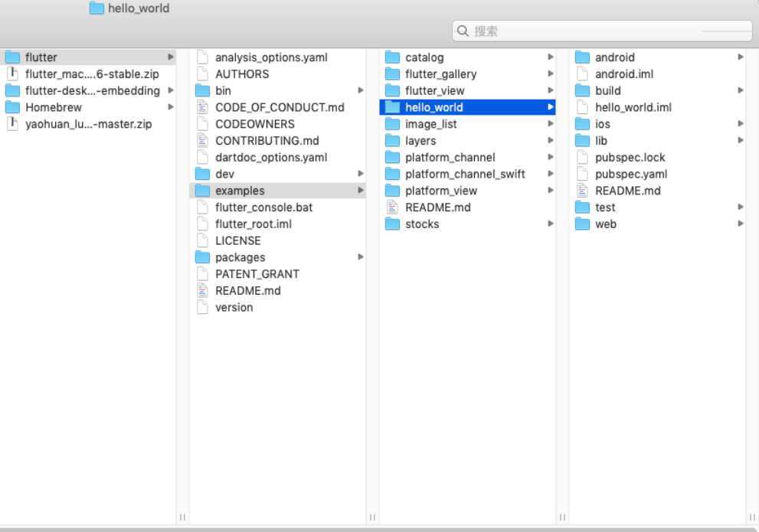Click the lib folder icon

(582, 140)
